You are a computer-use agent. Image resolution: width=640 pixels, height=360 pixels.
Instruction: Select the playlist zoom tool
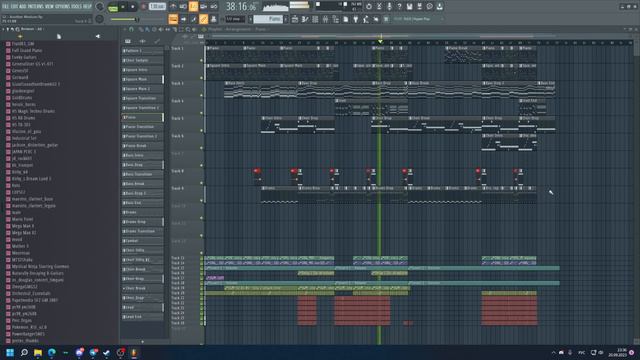coord(188,29)
